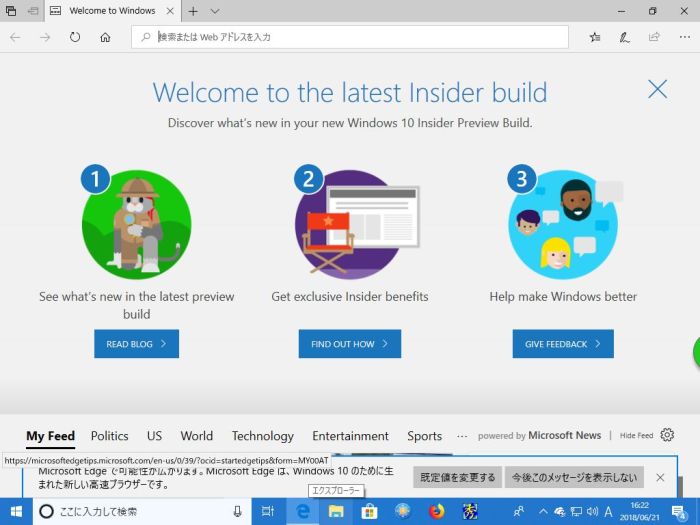
Task: Click the web address search field
Action: [x=350, y=37]
